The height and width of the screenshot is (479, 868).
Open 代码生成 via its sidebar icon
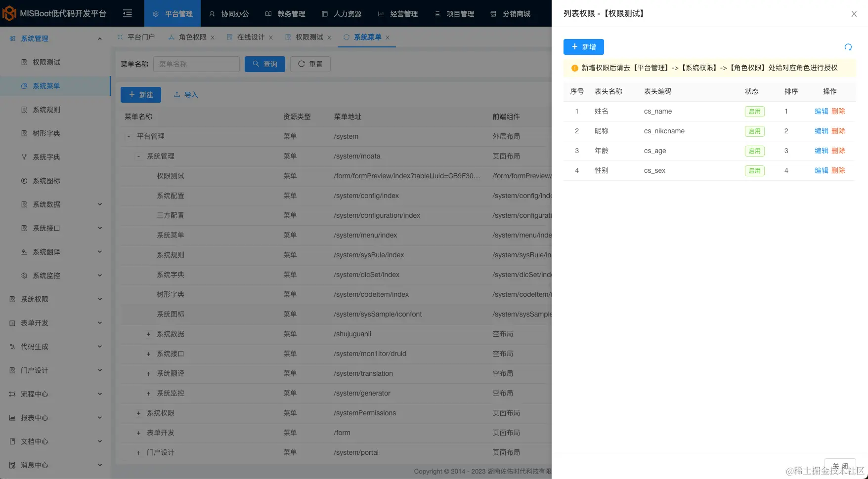pos(11,347)
